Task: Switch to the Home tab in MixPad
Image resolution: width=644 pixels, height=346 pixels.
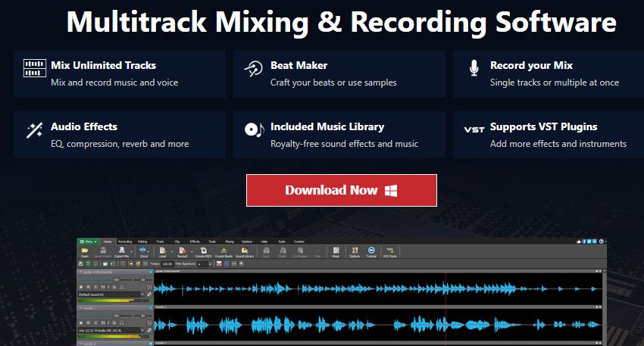Action: click(108, 242)
